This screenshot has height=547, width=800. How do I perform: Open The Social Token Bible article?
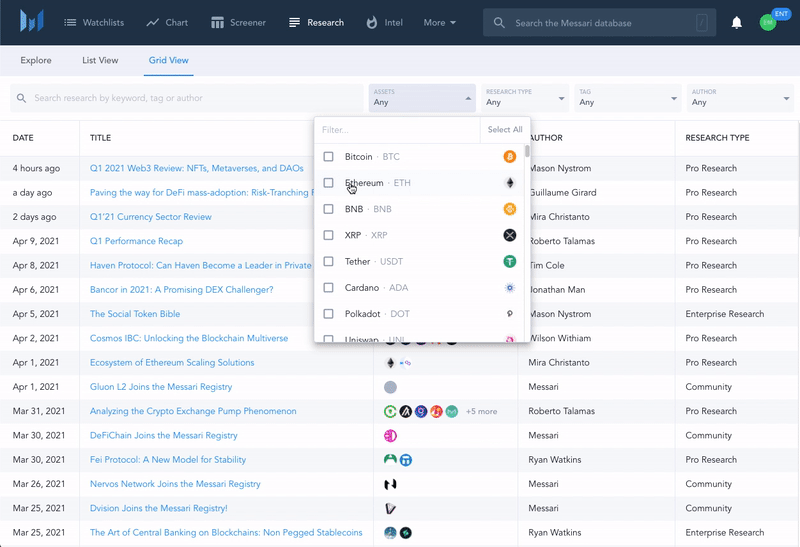click(135, 314)
